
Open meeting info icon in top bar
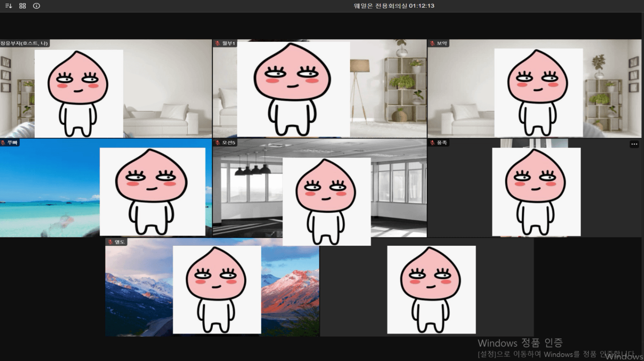coord(37,6)
